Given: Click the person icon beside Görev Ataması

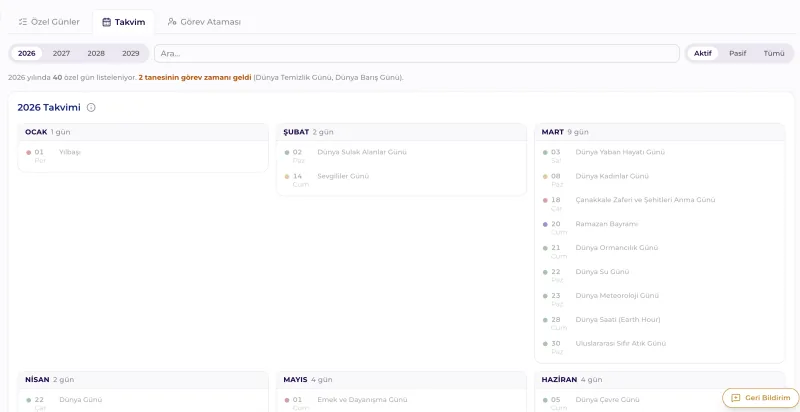Looking at the screenshot, I should click(x=172, y=22).
